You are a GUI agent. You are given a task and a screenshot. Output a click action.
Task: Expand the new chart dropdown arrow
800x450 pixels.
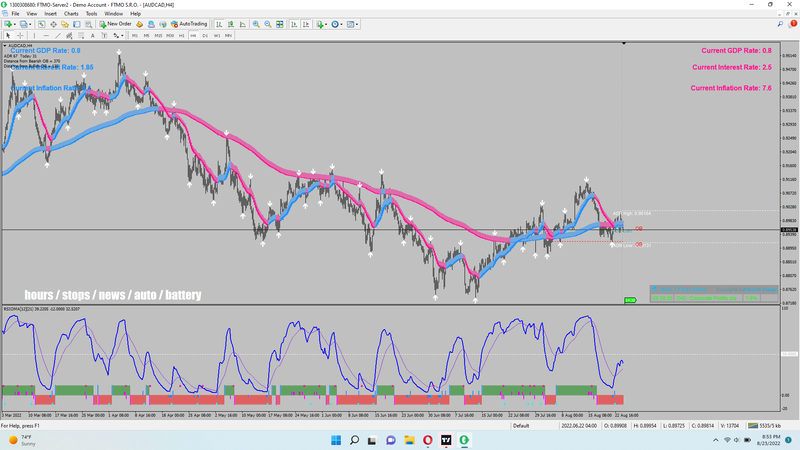coord(14,24)
